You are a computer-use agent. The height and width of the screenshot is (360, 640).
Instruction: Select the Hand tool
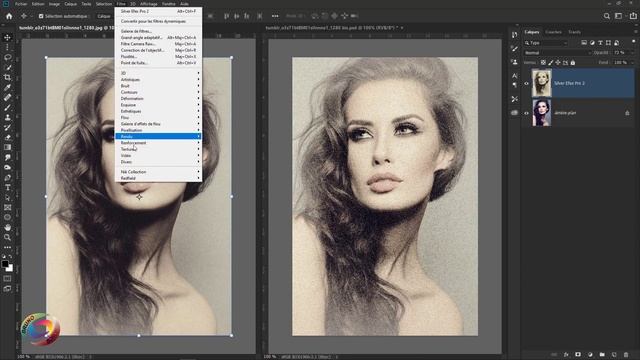tap(7, 227)
